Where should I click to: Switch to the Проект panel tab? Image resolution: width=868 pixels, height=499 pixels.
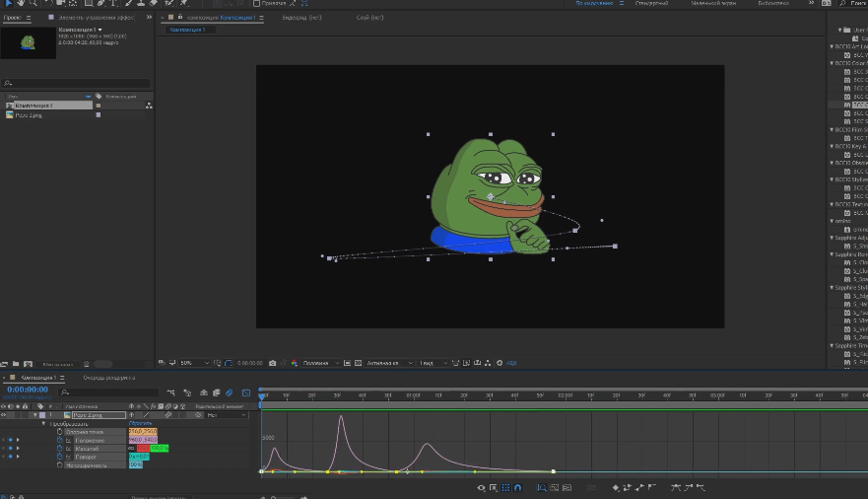pos(12,18)
